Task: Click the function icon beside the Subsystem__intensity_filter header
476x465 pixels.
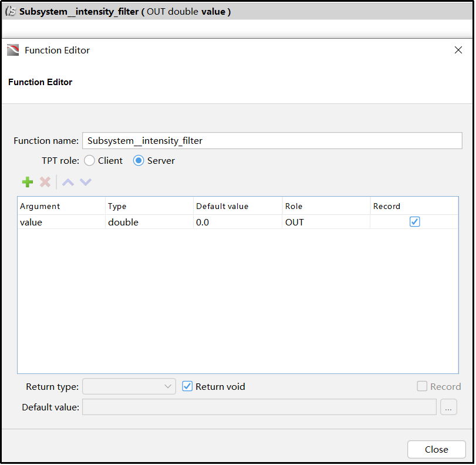Action: pos(11,12)
